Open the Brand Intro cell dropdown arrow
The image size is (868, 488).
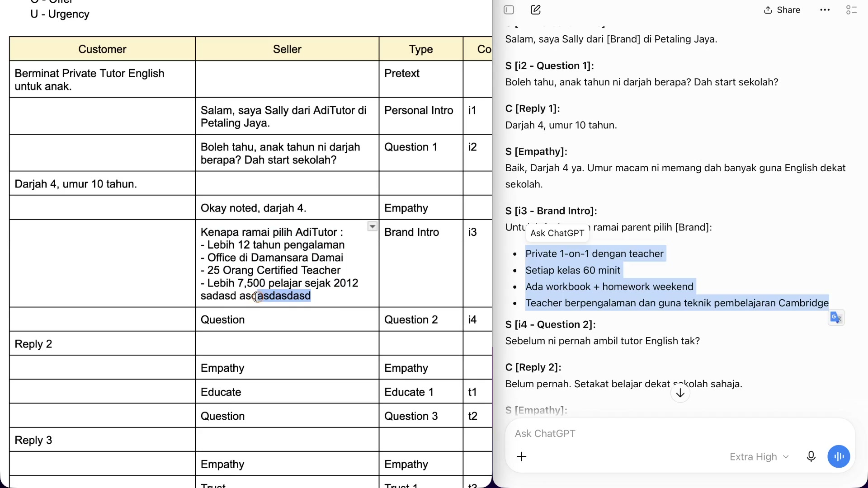click(373, 226)
